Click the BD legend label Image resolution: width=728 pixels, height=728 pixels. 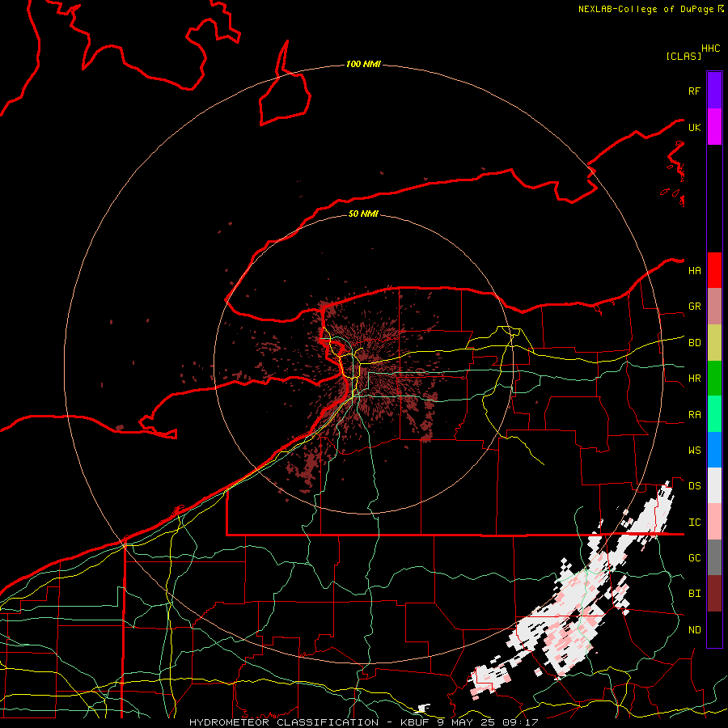694,343
